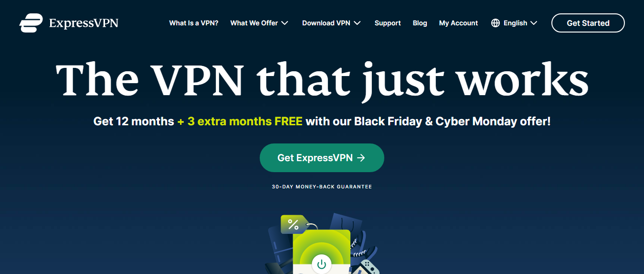Go to the Support page
Image resolution: width=644 pixels, height=274 pixels.
pos(388,23)
